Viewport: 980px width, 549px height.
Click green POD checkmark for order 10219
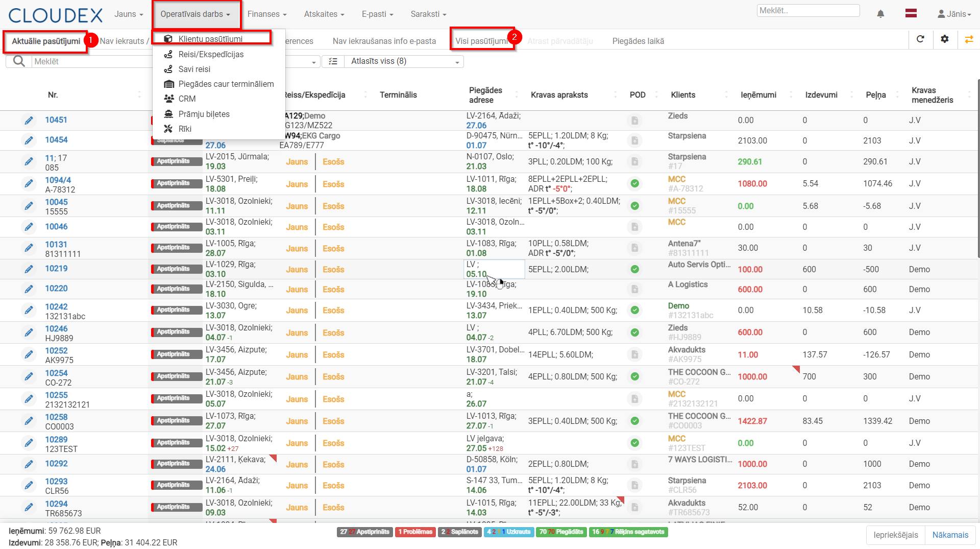point(634,269)
